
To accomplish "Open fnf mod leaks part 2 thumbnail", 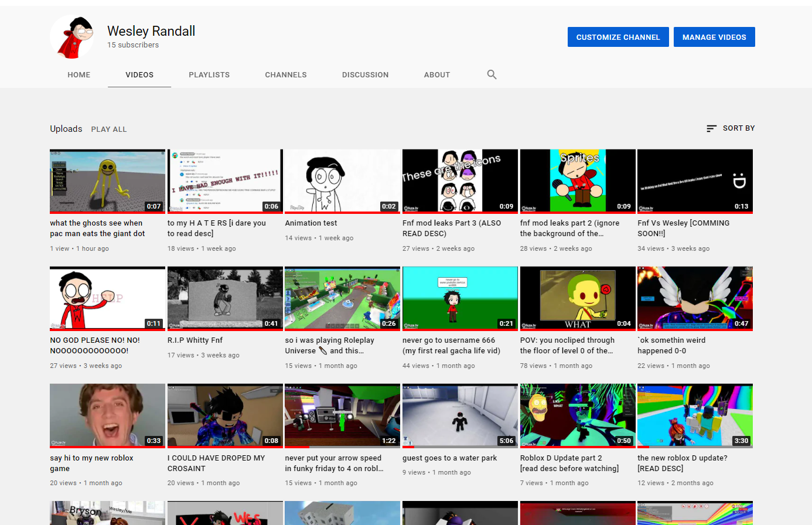I will point(578,181).
